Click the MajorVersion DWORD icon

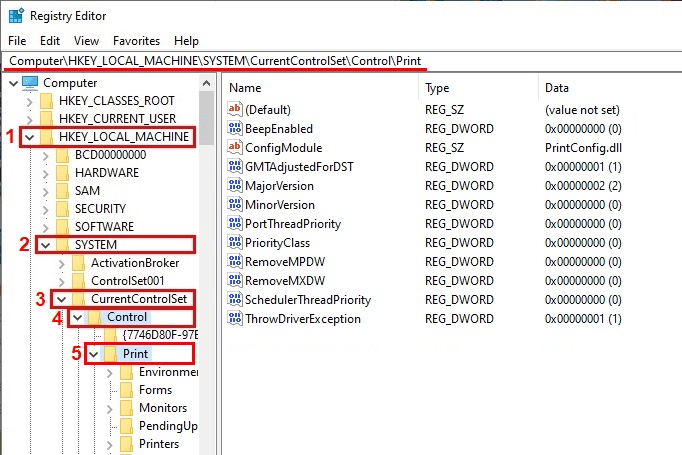[235, 185]
